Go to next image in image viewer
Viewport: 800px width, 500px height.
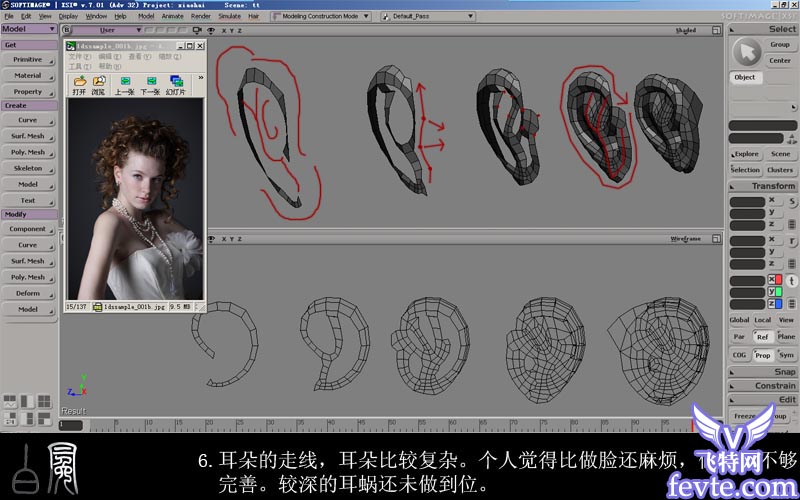click(x=151, y=85)
